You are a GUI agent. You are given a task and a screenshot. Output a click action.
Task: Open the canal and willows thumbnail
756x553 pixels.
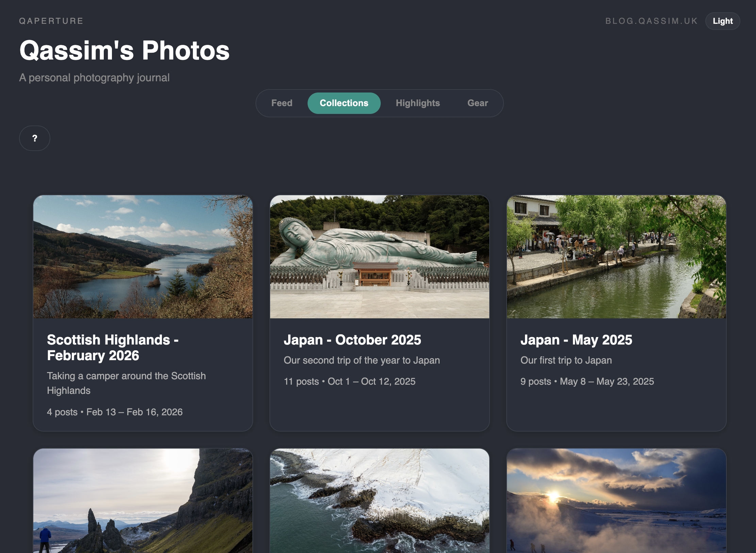coord(616,257)
